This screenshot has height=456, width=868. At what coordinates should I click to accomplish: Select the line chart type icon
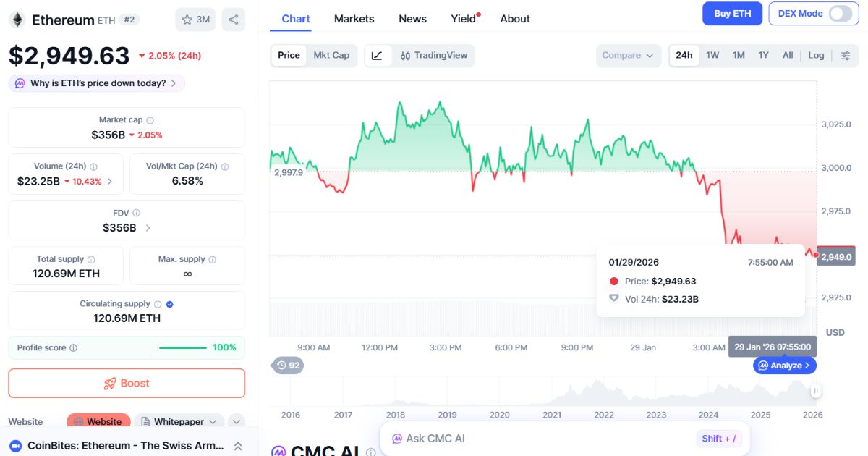click(378, 56)
